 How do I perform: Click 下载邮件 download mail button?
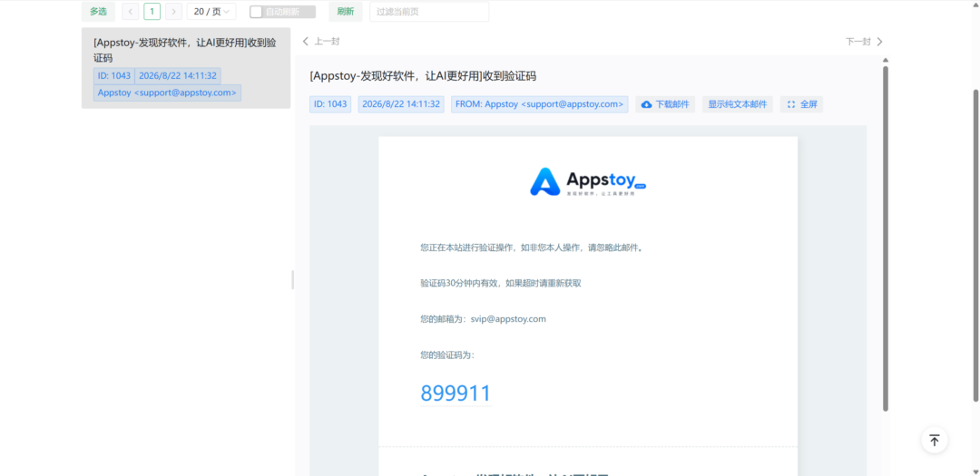tap(665, 104)
